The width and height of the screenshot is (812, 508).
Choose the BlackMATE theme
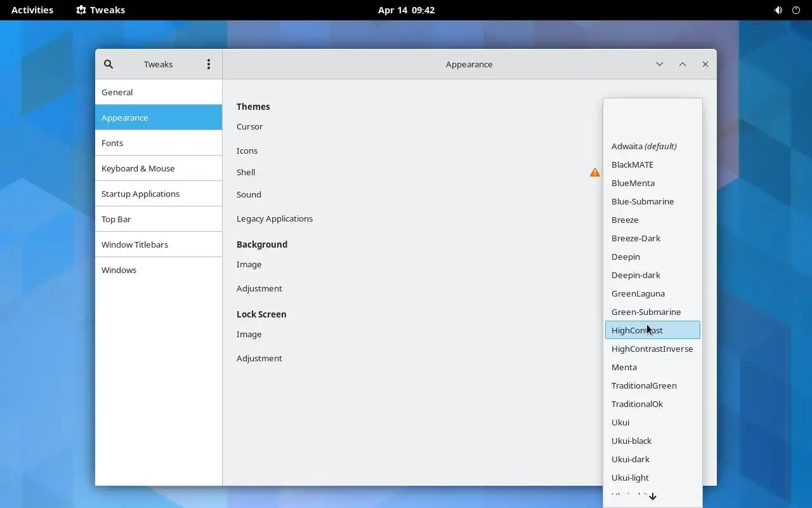coord(653,164)
